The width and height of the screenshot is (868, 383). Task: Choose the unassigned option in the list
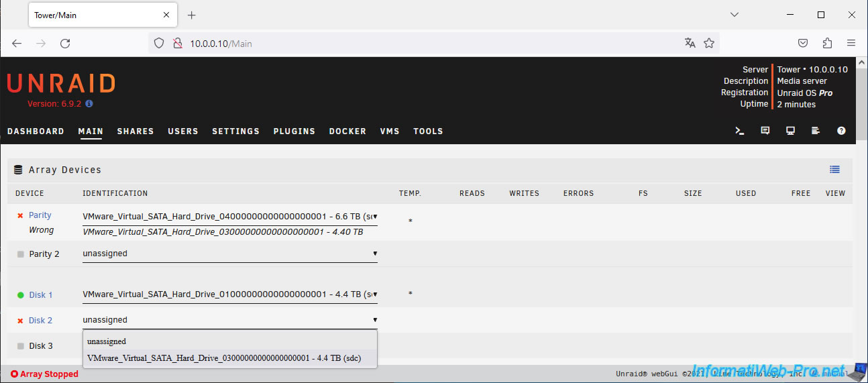coord(107,341)
